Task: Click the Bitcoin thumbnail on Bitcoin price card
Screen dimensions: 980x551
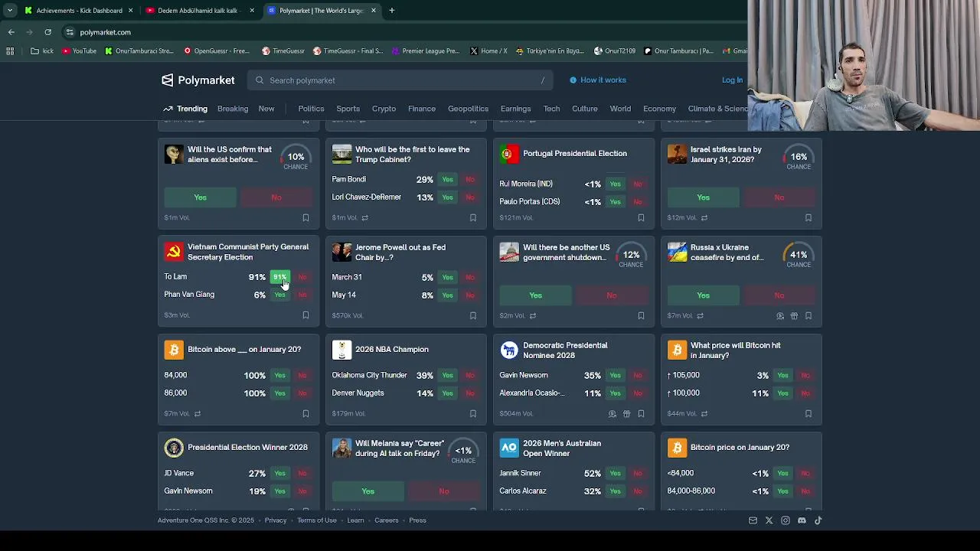Action: click(677, 448)
